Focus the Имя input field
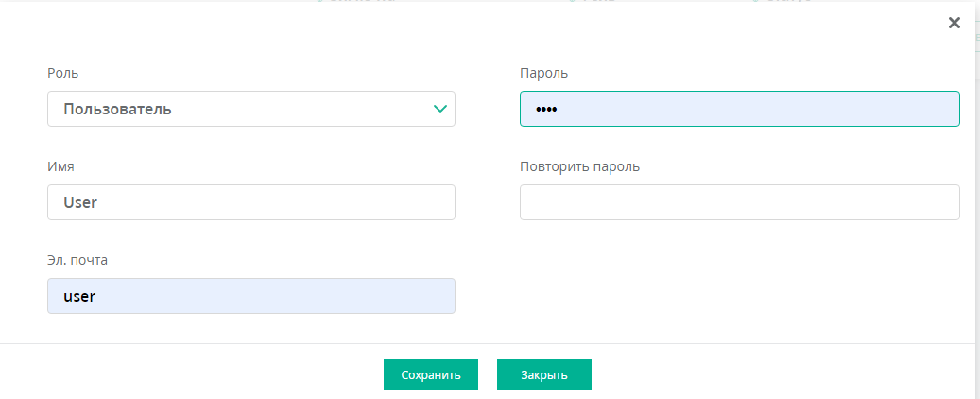This screenshot has width=980, height=399. click(251, 202)
